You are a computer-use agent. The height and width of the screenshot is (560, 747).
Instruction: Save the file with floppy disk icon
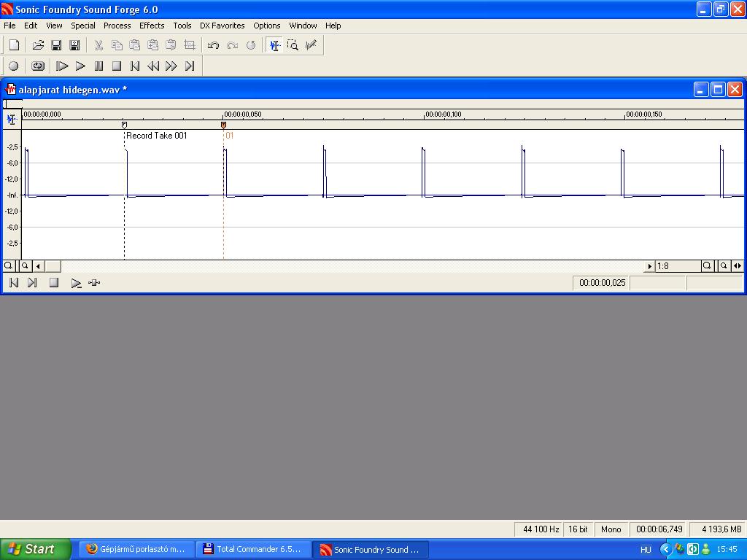(56, 45)
